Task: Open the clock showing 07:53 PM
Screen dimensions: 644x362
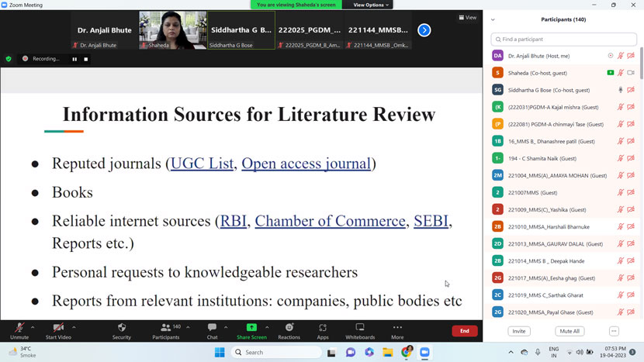Action: 613,352
